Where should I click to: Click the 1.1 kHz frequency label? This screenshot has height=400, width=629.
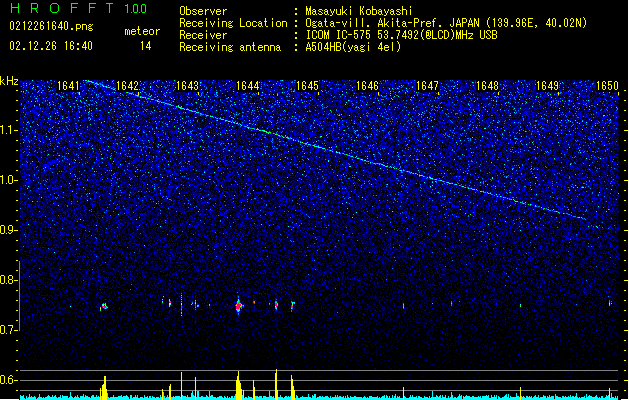(x=9, y=130)
